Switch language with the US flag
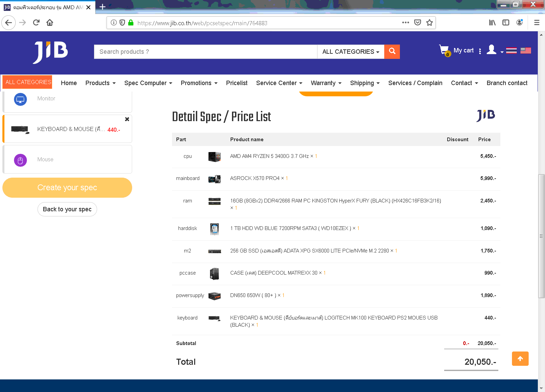Viewport: 545px width, 392px height. 526,51
